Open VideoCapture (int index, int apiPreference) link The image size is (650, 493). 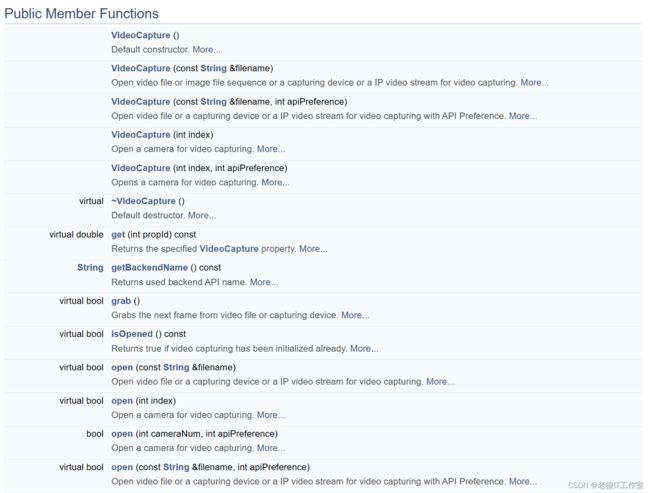(x=140, y=168)
